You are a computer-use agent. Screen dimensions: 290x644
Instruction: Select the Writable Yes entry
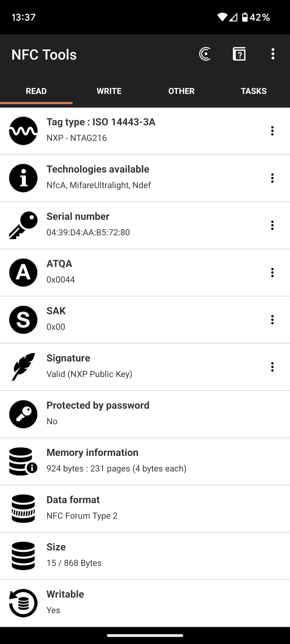145,603
